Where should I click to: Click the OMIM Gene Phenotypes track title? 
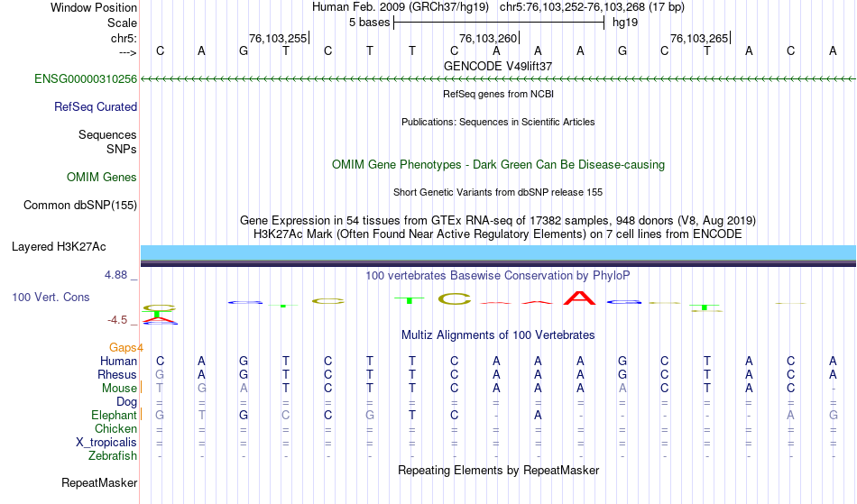tap(498, 165)
